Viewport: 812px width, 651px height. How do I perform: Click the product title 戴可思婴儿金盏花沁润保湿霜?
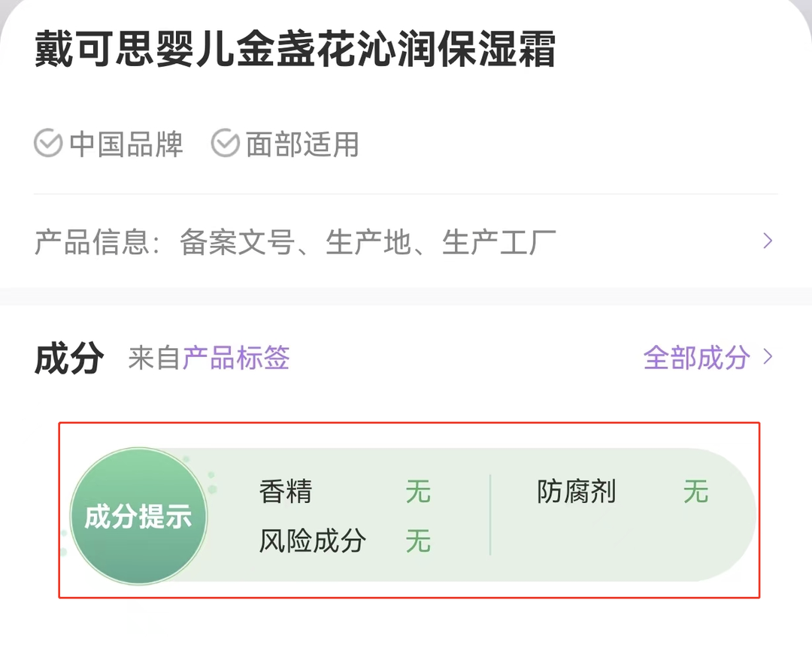point(295,49)
